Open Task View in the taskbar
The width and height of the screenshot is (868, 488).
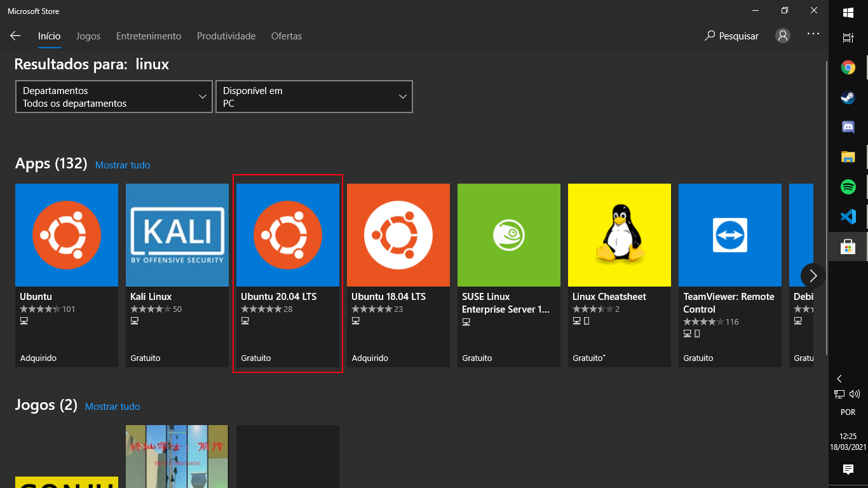848,37
